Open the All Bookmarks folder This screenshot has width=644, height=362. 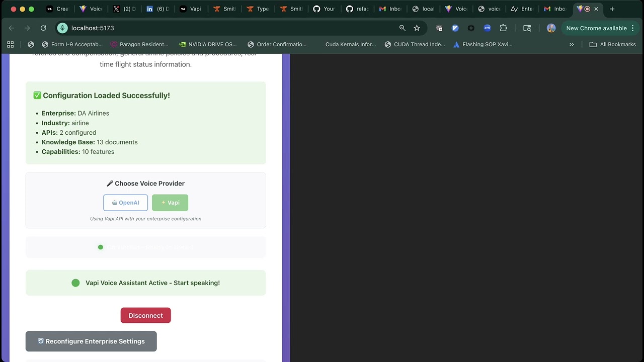(613, 44)
